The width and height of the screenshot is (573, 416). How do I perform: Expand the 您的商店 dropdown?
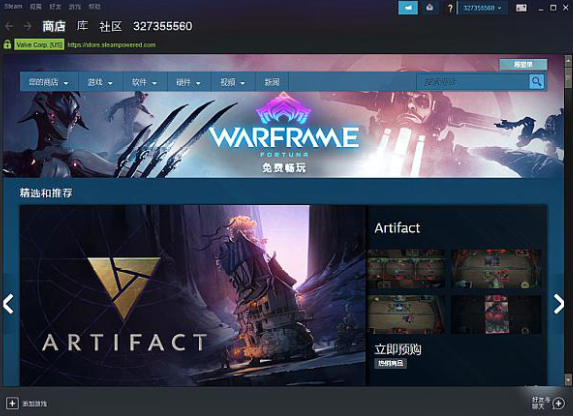(x=49, y=82)
